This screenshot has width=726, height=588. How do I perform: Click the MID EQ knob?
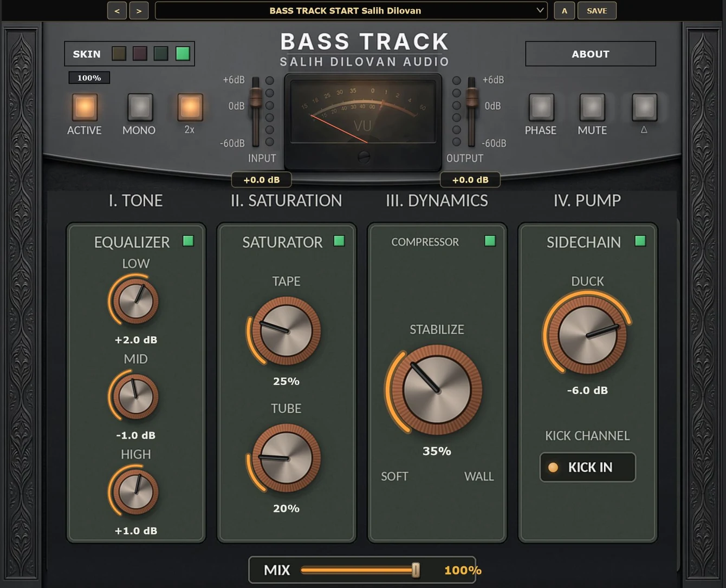tap(135, 396)
